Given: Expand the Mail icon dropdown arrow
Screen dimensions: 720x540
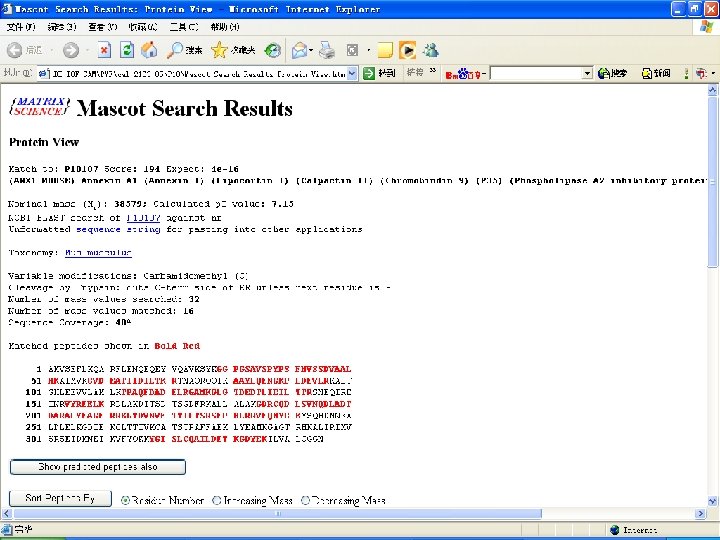Looking at the screenshot, I should pos(311,50).
